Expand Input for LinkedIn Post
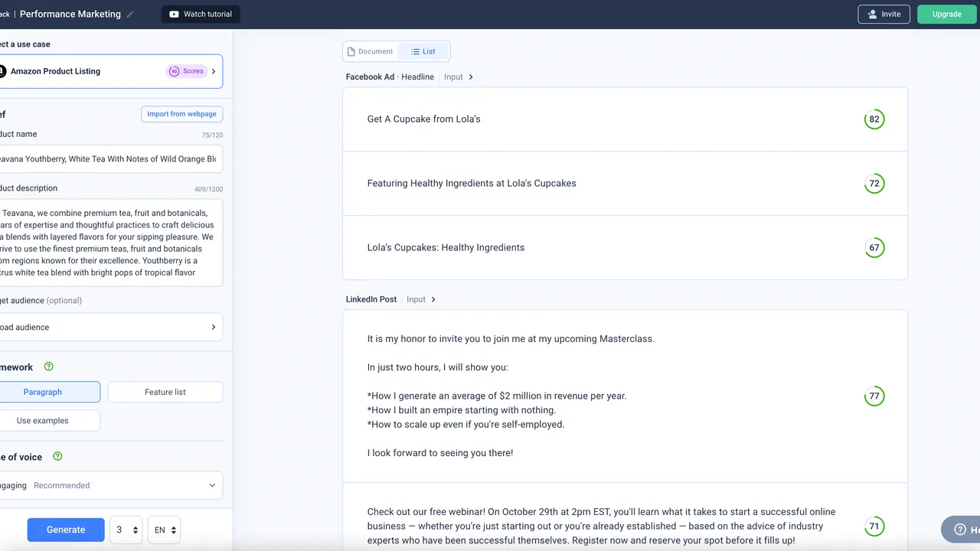Image resolution: width=980 pixels, height=551 pixels. [421, 299]
